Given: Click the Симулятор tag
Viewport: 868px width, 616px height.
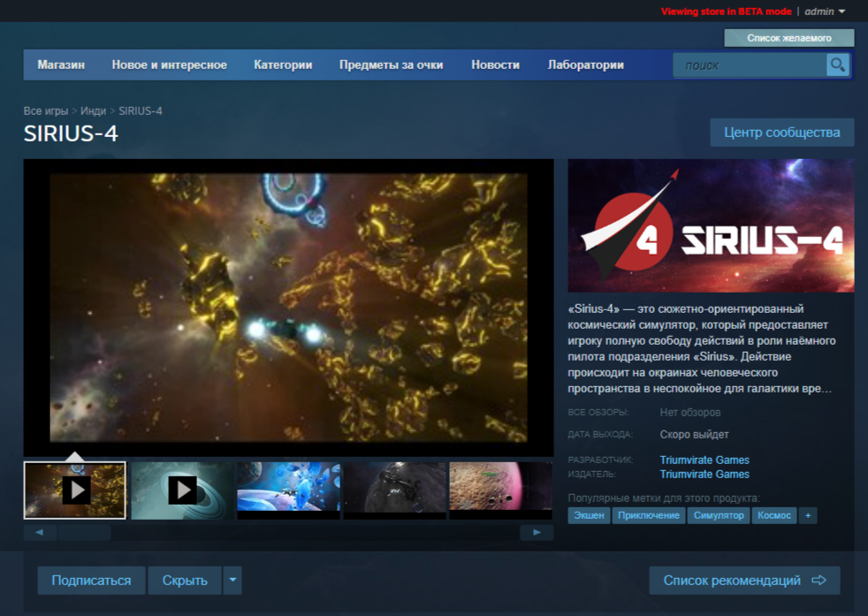Looking at the screenshot, I should pos(719,515).
